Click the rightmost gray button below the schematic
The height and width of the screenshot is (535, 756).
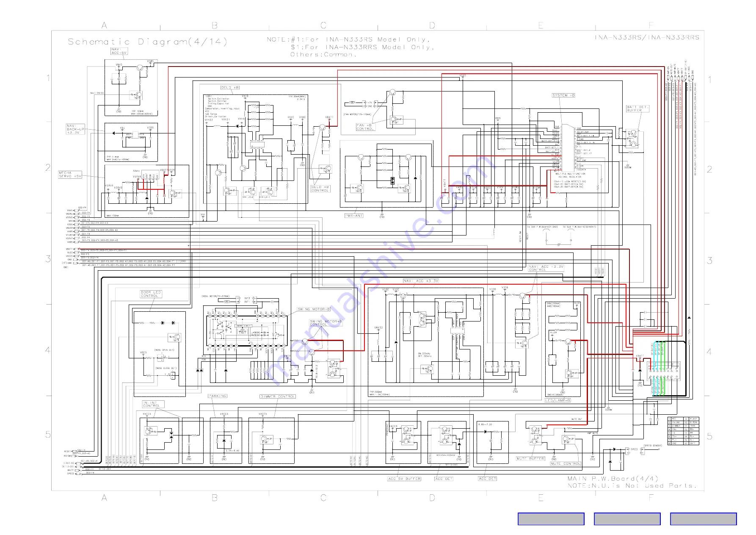703,519
